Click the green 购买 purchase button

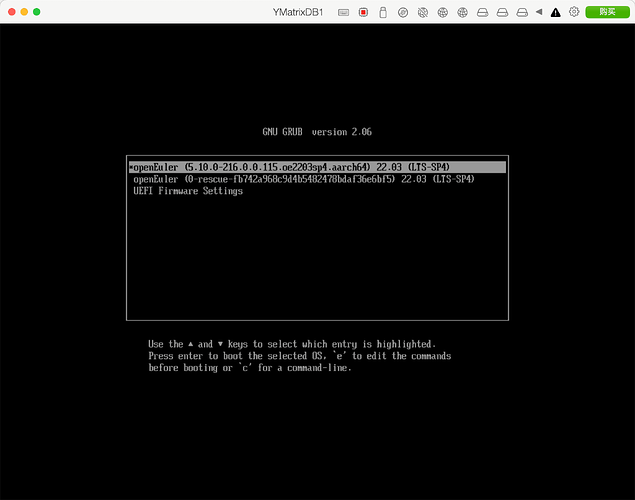[606, 12]
